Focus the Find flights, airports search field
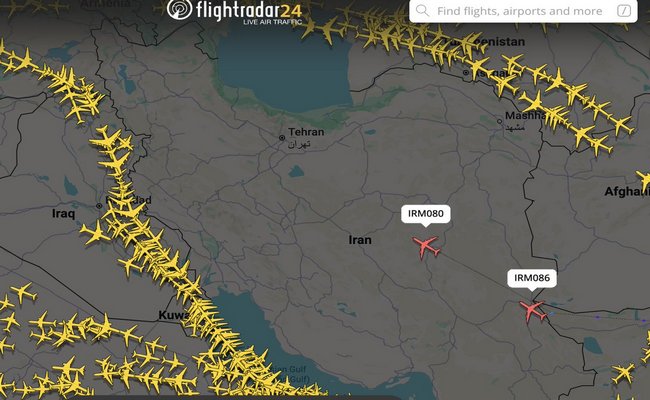The width and height of the screenshot is (650, 400). point(523,11)
